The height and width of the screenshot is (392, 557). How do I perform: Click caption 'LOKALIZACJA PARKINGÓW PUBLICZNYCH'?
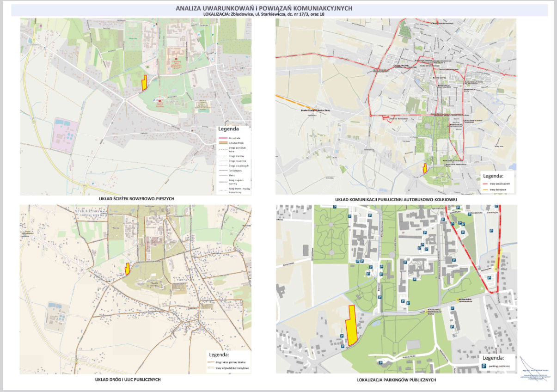(x=396, y=380)
